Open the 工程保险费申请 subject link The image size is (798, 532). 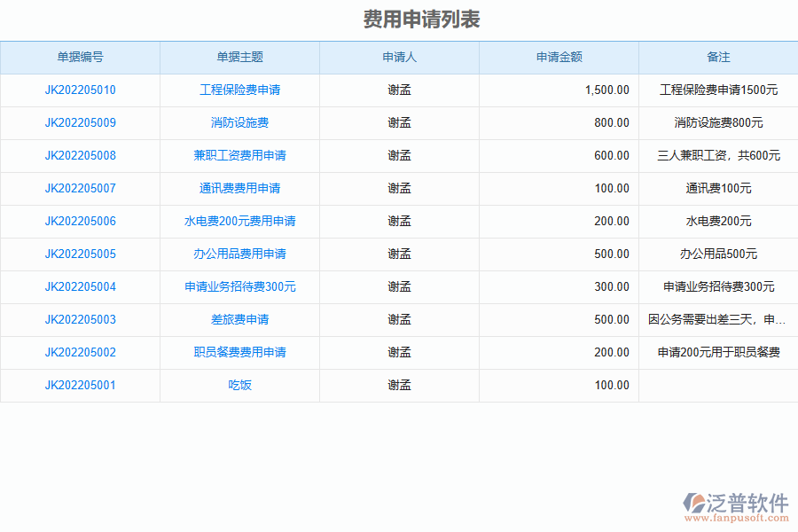pyautogui.click(x=239, y=90)
